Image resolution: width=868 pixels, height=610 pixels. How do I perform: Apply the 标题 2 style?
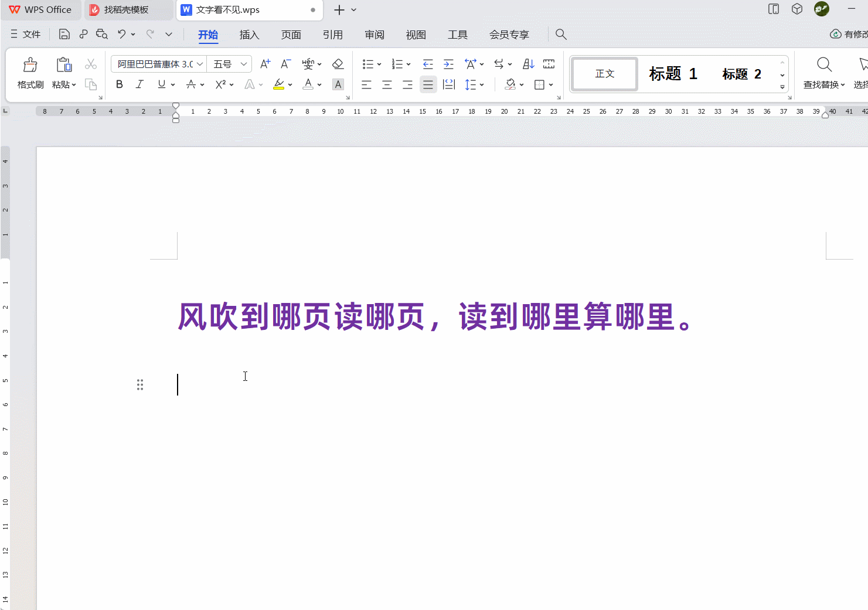coord(741,74)
